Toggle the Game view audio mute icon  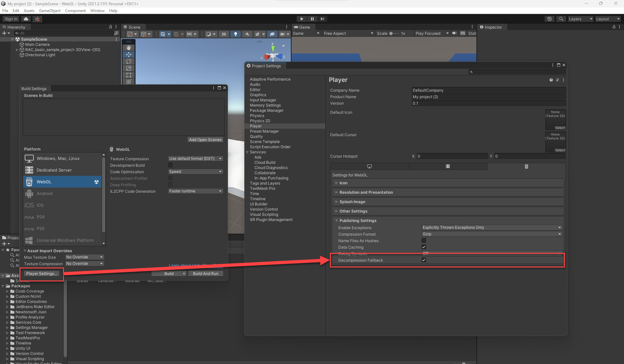[x=454, y=33]
